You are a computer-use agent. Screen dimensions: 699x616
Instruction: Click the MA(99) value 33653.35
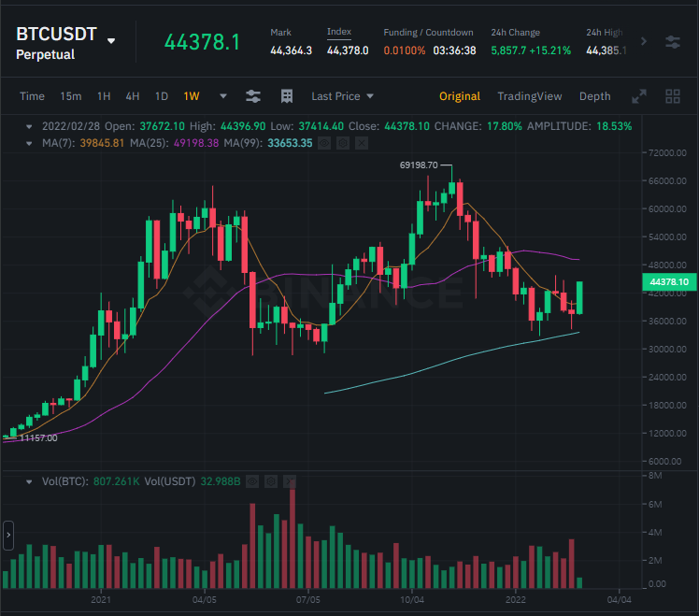click(x=290, y=143)
